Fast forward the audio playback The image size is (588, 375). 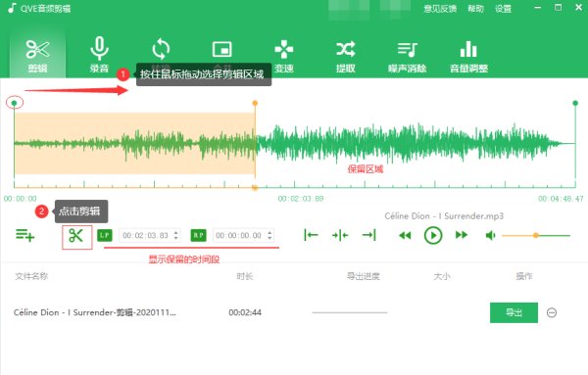pos(462,235)
